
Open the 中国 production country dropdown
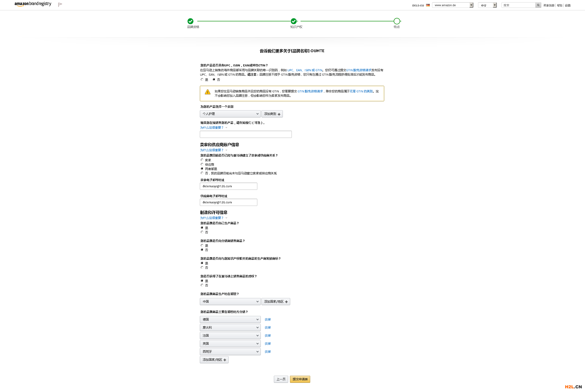pyautogui.click(x=230, y=301)
